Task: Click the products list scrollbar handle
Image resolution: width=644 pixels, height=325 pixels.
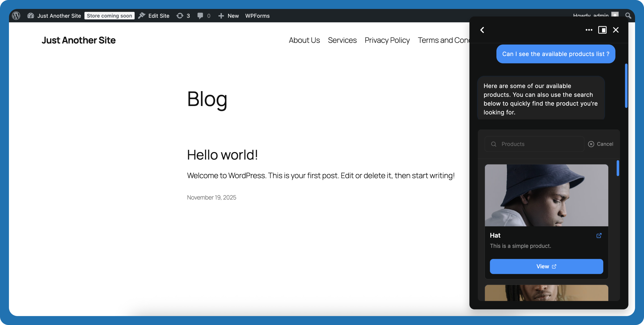Action: (618, 168)
